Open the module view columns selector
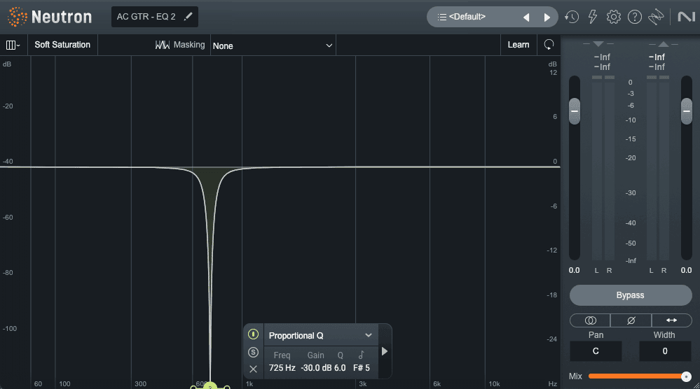 point(12,45)
